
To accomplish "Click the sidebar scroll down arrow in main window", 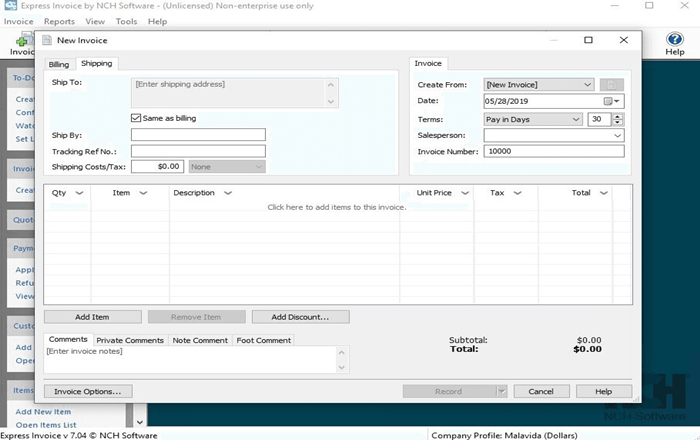I will click(140, 422).
